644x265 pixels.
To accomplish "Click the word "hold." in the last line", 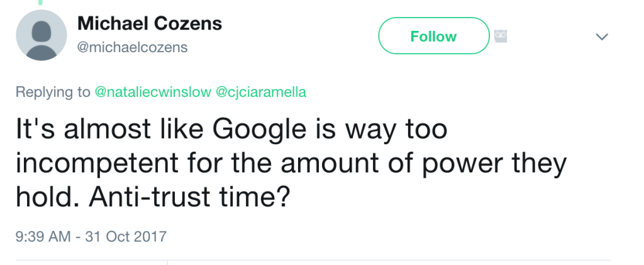I will [x=48, y=196].
